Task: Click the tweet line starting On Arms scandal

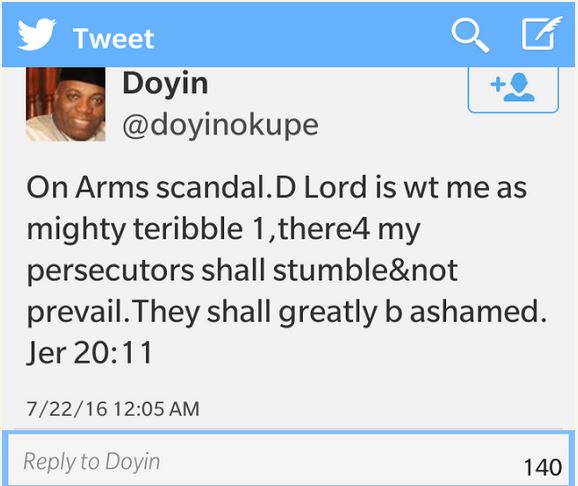Action: point(276,187)
